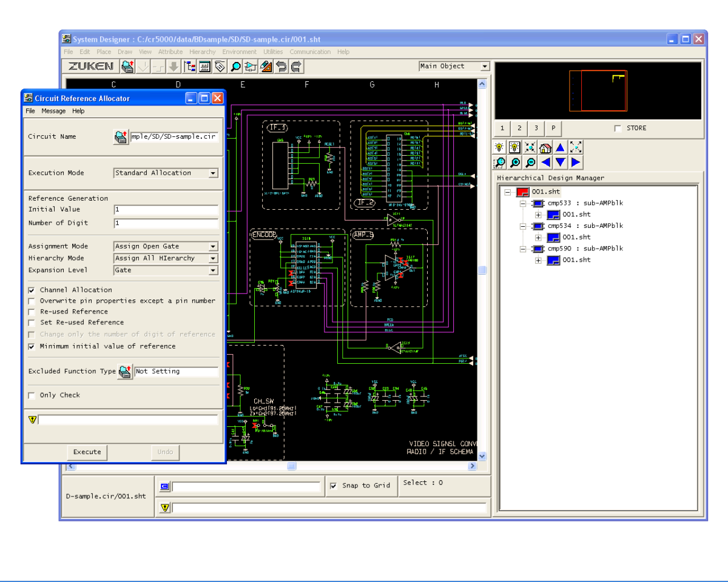Pan view left with blue arrow
Image resolution: width=728 pixels, height=582 pixels.
pos(545,162)
